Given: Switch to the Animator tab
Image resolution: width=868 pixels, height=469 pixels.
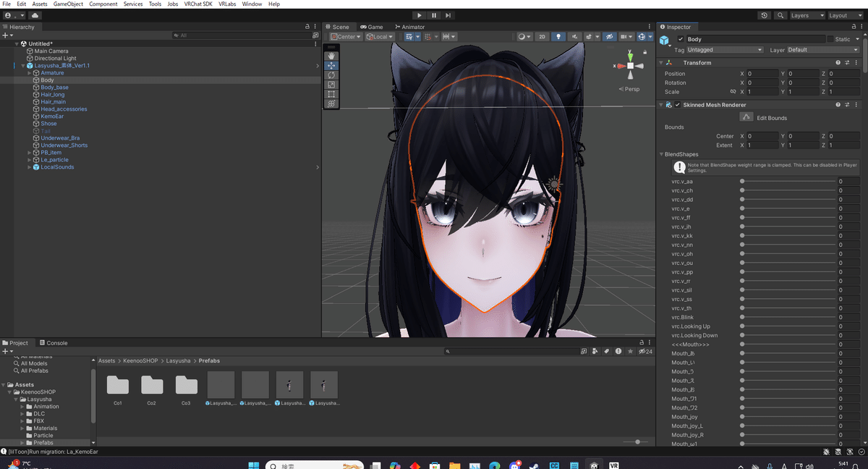Looking at the screenshot, I should (x=409, y=27).
